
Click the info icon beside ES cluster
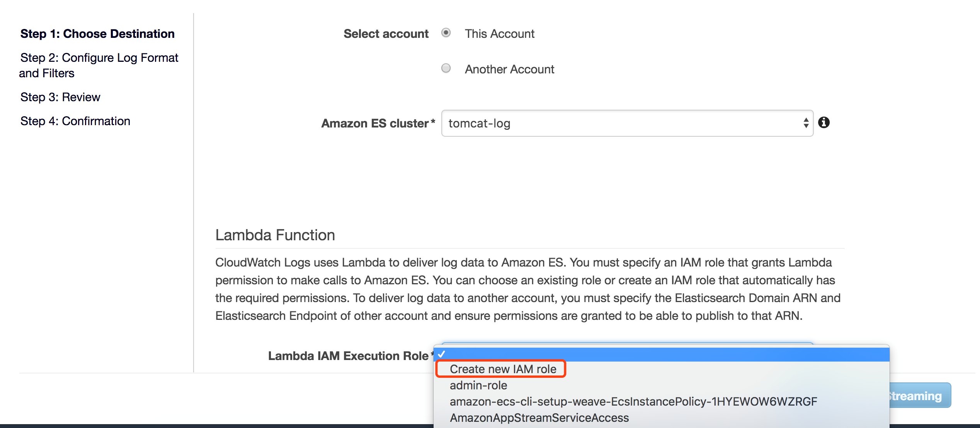(824, 123)
